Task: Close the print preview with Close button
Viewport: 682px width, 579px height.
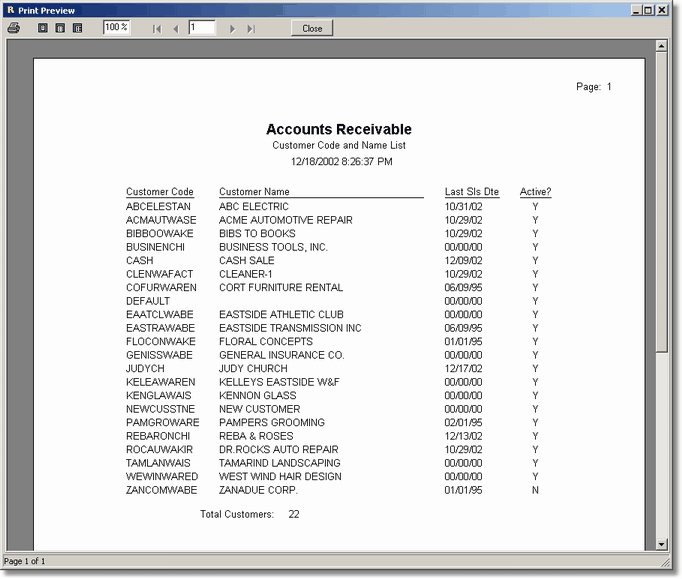Action: point(312,28)
